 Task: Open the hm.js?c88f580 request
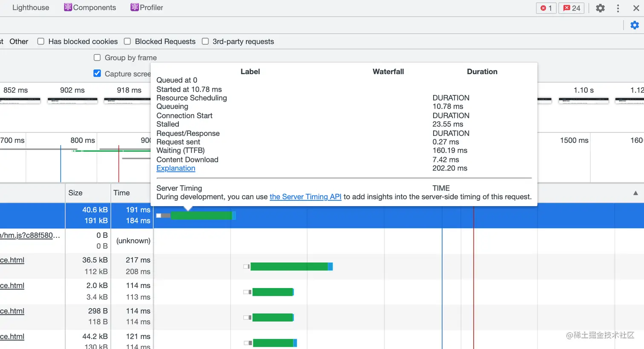coord(30,235)
